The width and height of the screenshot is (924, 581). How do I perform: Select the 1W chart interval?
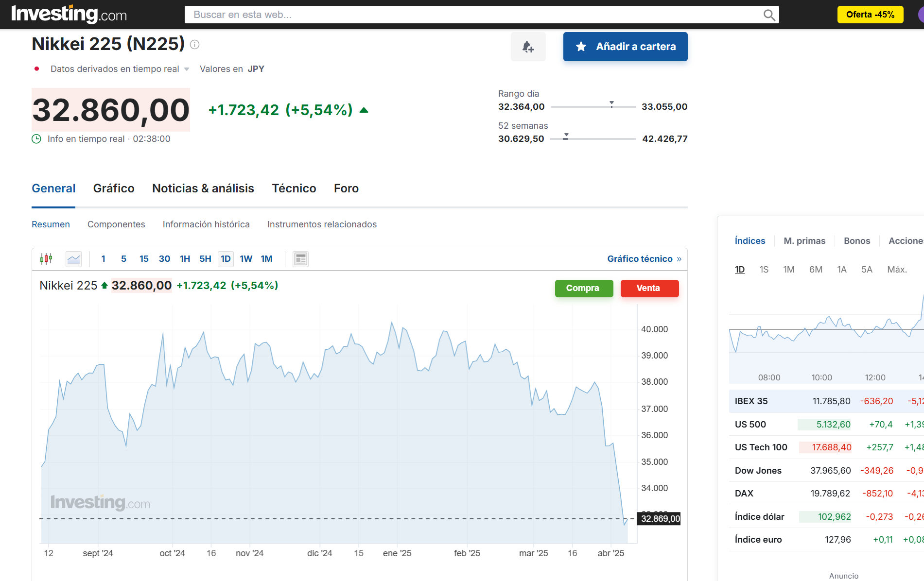click(246, 259)
